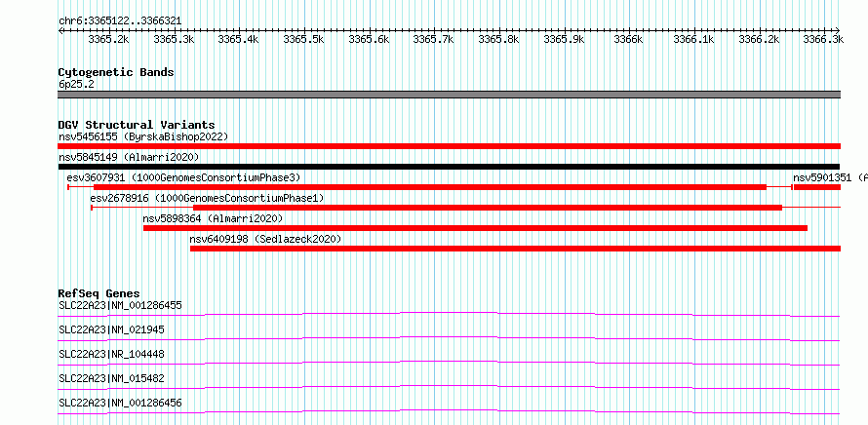Image resolution: width=868 pixels, height=425 pixels.
Task: Open gene SLC22A23|NM_015482 label
Action: (111, 378)
